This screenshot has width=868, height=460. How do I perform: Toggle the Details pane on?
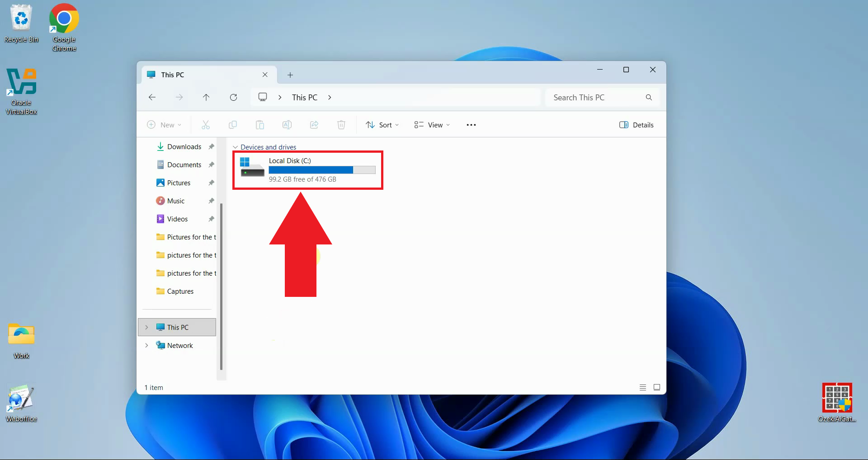[636, 125]
